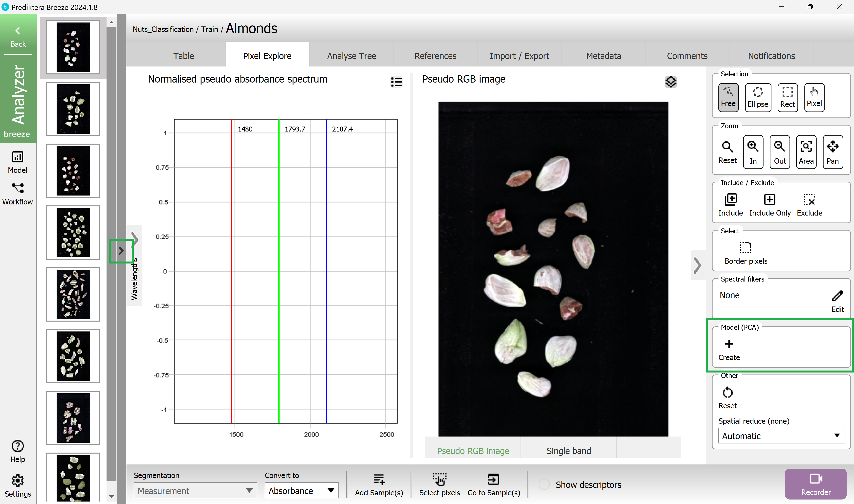Image resolution: width=854 pixels, height=504 pixels.
Task: Toggle to Single band image view
Action: [568, 451]
